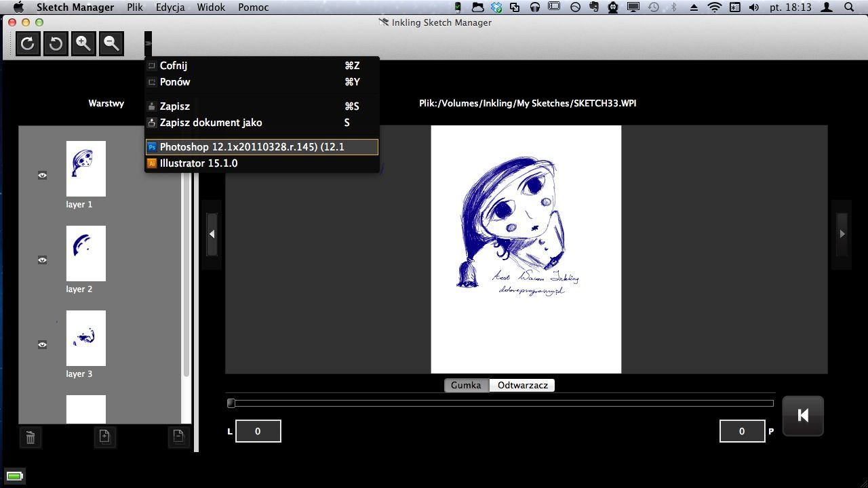
Task: Toggle visibility of layer 3
Action: click(x=42, y=344)
